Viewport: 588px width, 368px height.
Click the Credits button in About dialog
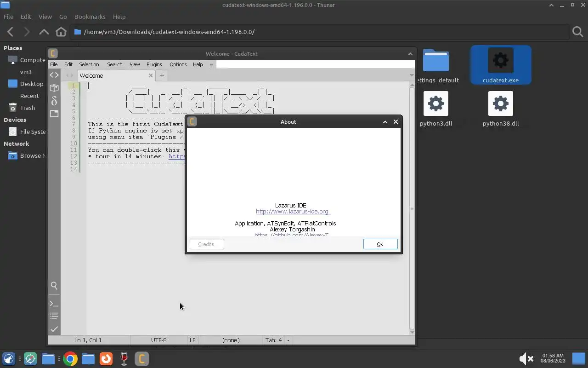(207, 244)
